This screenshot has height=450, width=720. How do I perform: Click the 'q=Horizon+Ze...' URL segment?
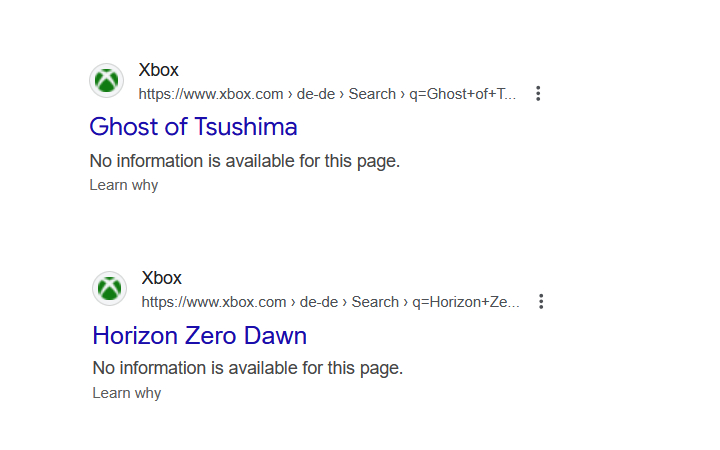pyautogui.click(x=466, y=302)
